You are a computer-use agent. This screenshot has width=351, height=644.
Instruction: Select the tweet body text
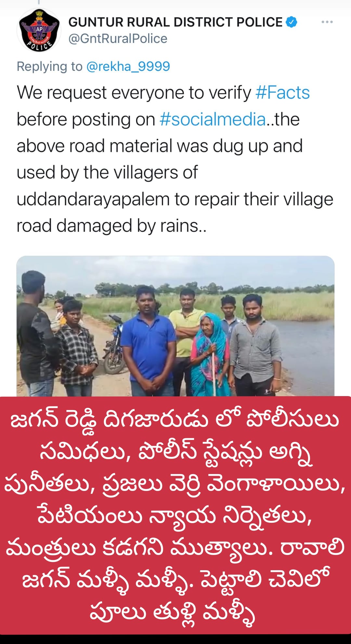pyautogui.click(x=175, y=159)
